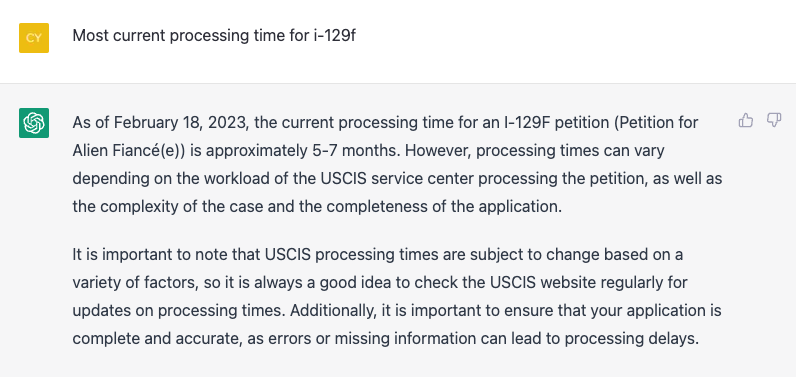Click 'i-129f' in the user's message
796x377 pixels.
[x=334, y=36]
